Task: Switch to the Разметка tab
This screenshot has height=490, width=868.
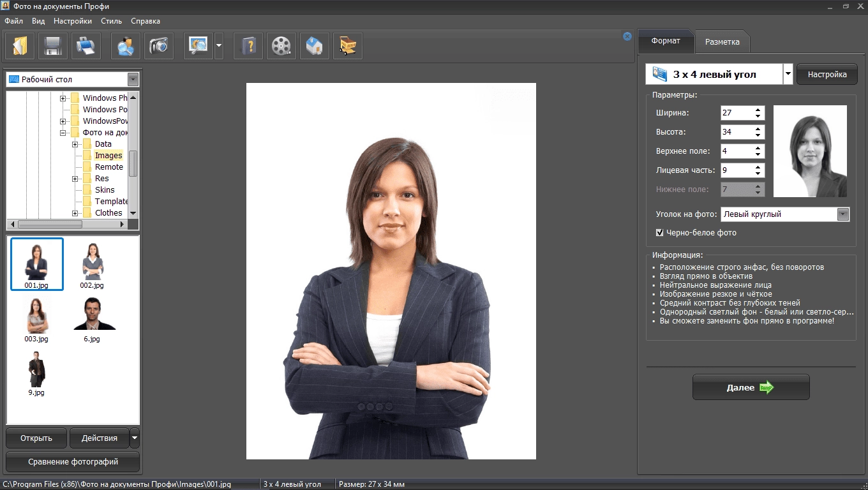Action: click(x=722, y=41)
